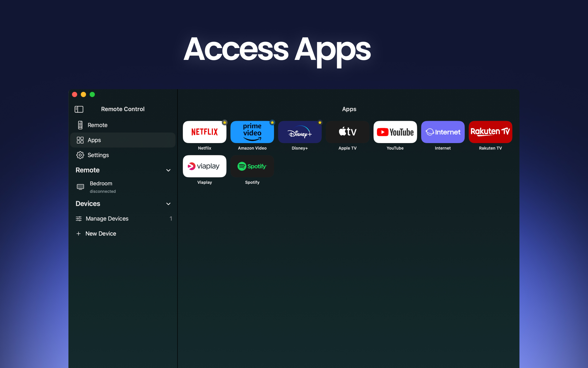Click the Netflix label under its tile

click(204, 148)
